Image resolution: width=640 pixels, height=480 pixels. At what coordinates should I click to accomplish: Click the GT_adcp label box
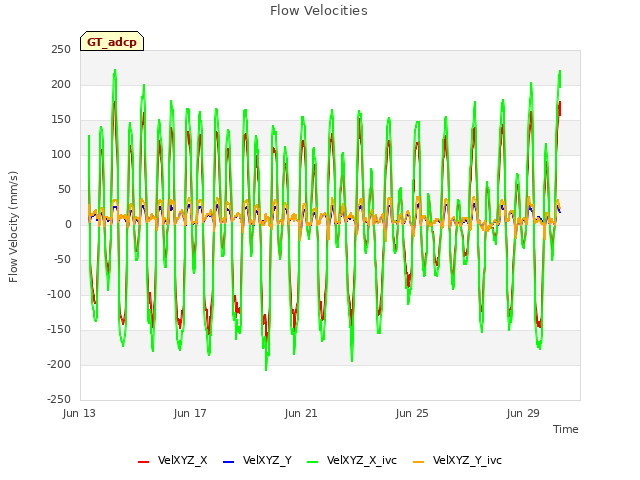pyautogui.click(x=112, y=41)
